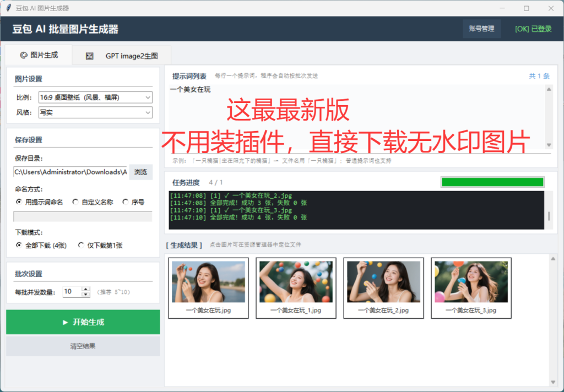Click the green task progress bar

click(x=492, y=182)
